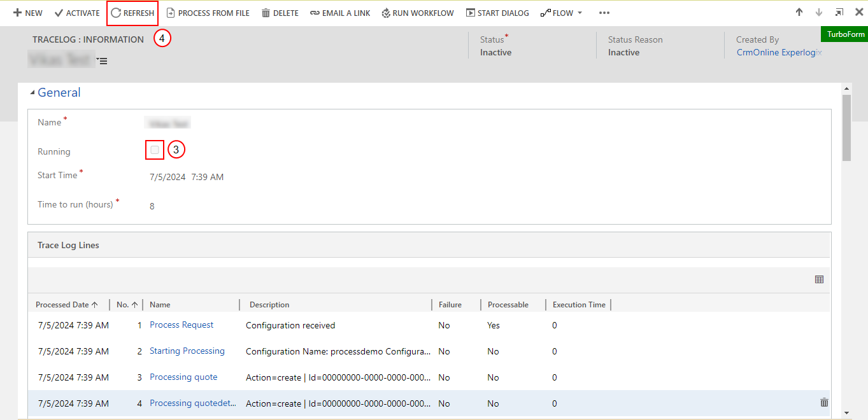Open the Process Request log line

pos(181,325)
